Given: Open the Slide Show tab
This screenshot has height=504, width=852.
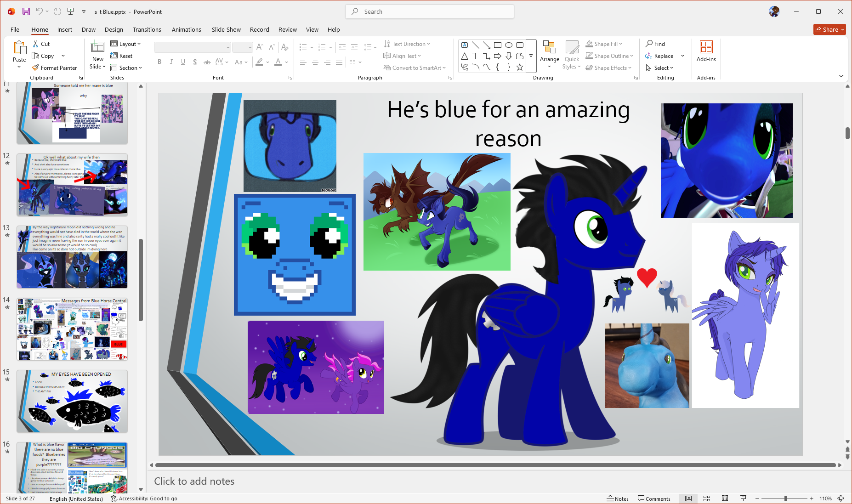Looking at the screenshot, I should [226, 29].
